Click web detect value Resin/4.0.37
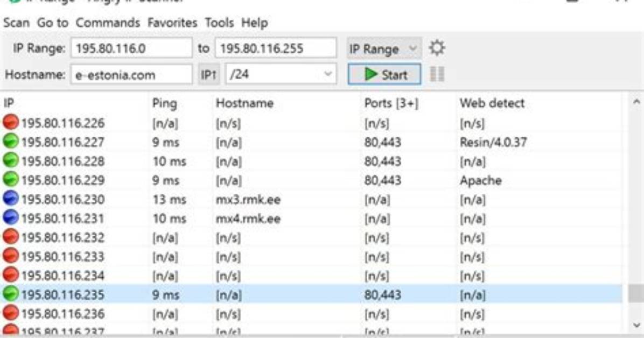This screenshot has width=644, height=338. click(x=493, y=142)
